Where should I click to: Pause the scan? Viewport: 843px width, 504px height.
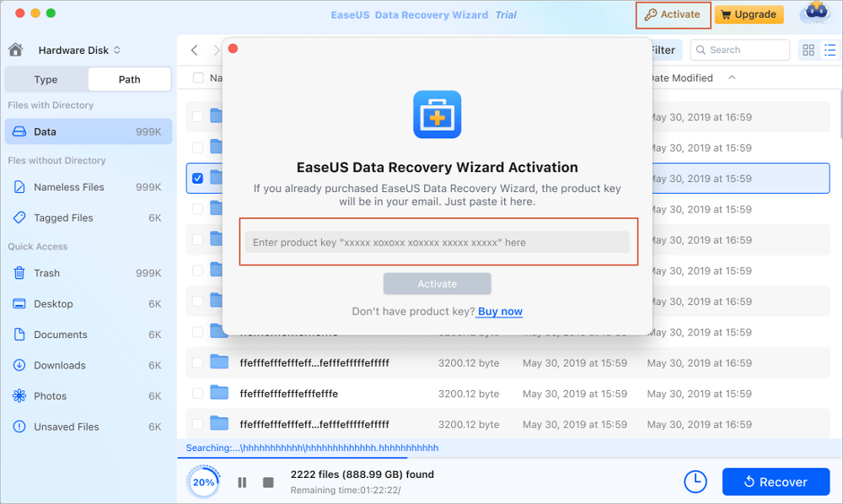coord(242,482)
